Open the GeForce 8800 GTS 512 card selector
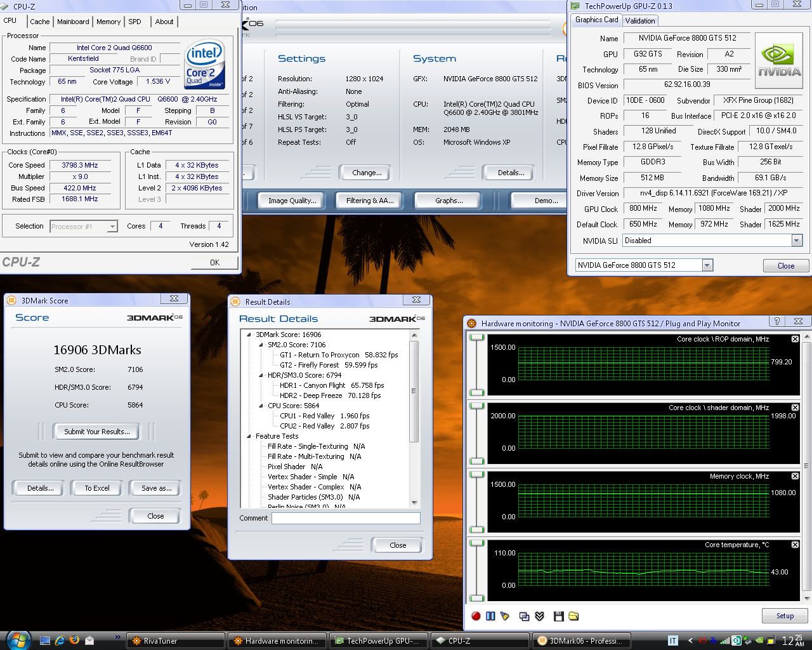The width and height of the screenshot is (812, 650). click(x=707, y=265)
